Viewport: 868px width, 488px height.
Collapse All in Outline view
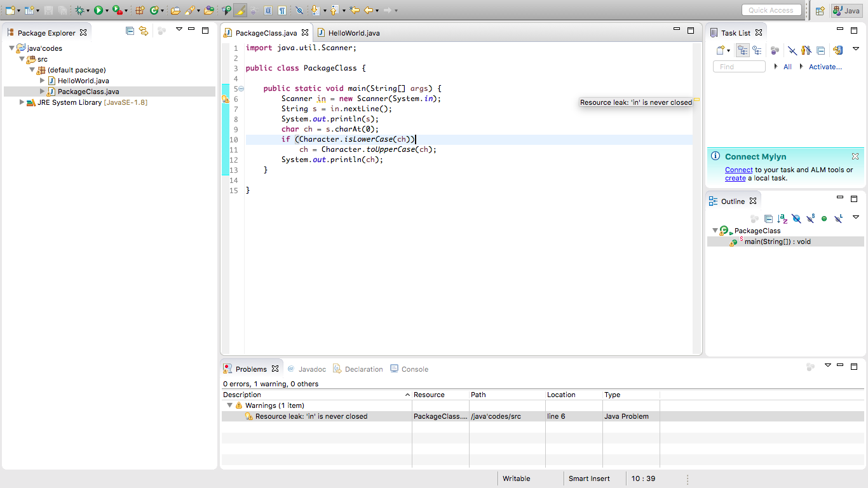[769, 218]
